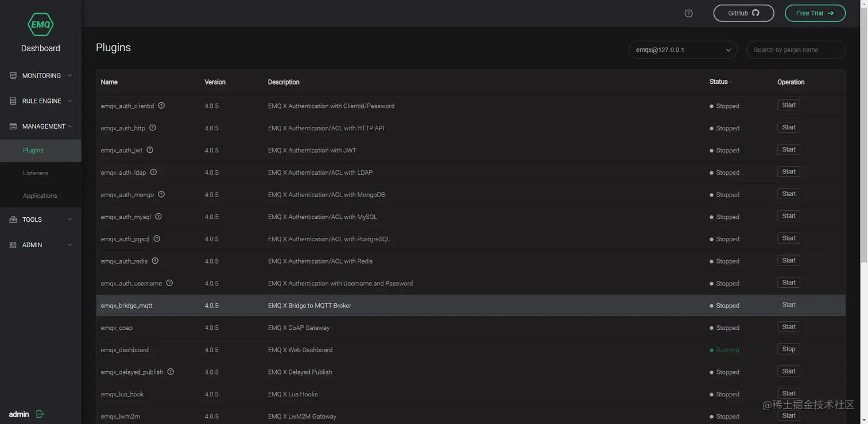Start the emqx_auth_ldap plugin

(789, 172)
